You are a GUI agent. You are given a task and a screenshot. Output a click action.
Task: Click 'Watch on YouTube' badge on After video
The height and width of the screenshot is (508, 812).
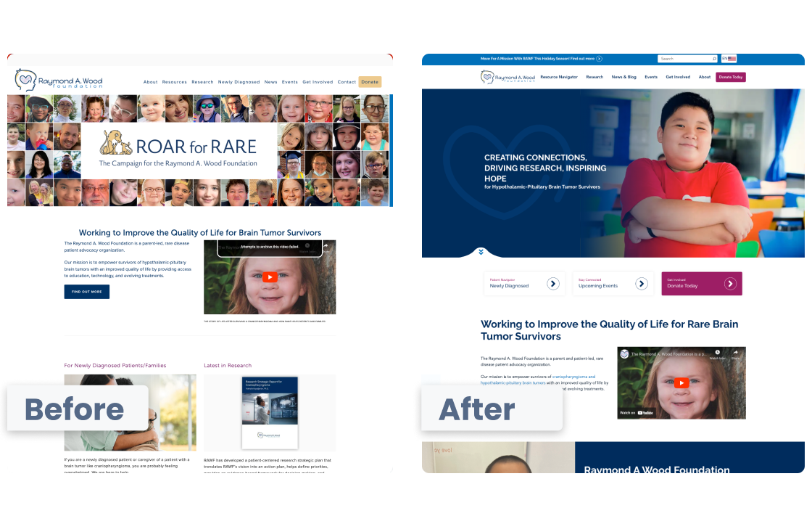(637, 413)
